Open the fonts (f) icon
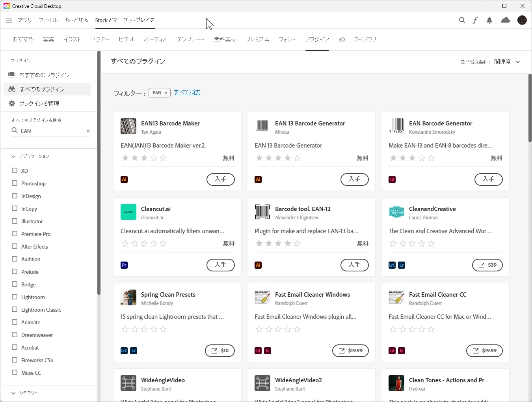532x402 pixels. [475, 20]
